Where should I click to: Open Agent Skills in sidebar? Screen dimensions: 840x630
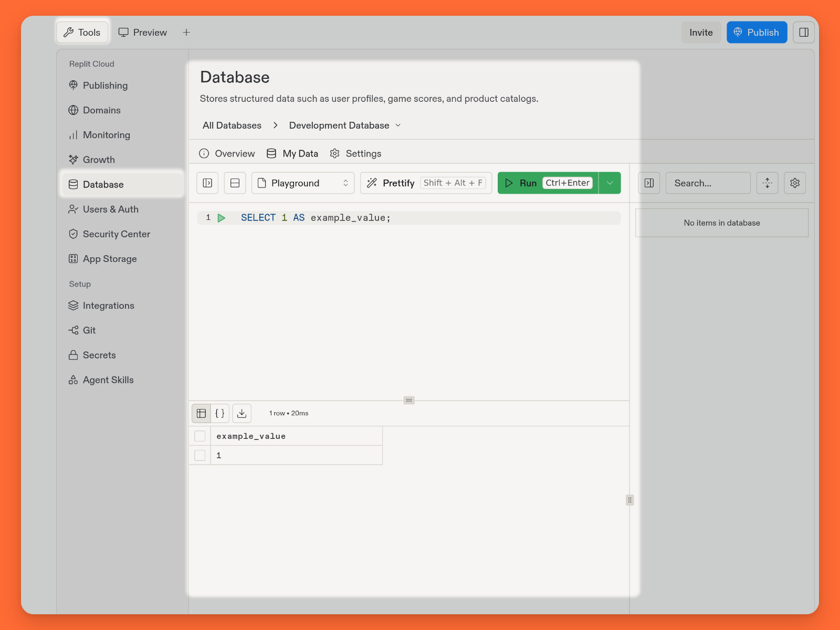click(122, 380)
